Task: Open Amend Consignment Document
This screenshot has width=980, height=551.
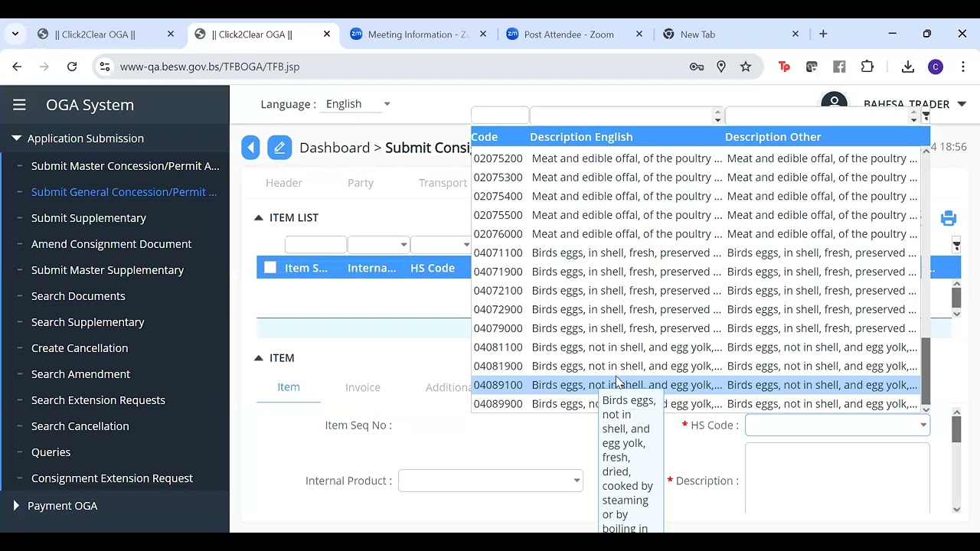Action: tap(112, 244)
